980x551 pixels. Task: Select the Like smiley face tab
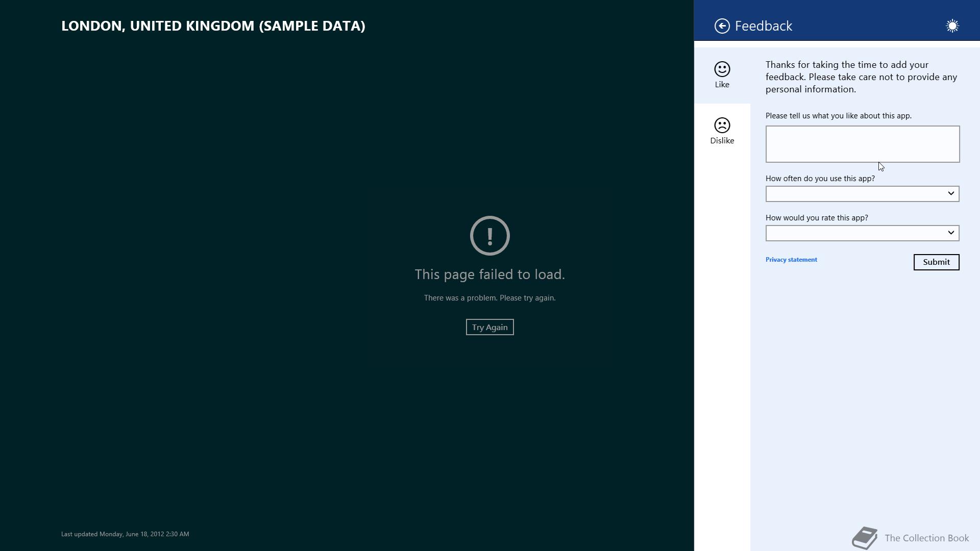tap(722, 76)
